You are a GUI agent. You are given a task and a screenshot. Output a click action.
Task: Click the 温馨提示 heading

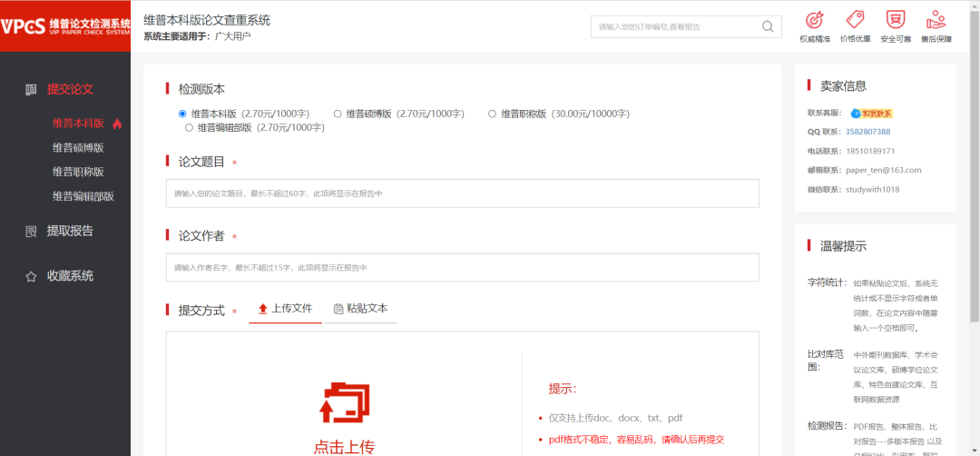click(844, 246)
